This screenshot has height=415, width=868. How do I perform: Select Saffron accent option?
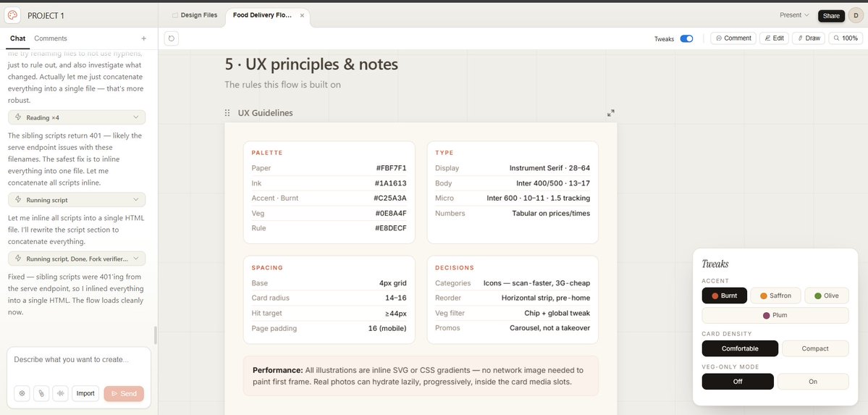(x=775, y=295)
